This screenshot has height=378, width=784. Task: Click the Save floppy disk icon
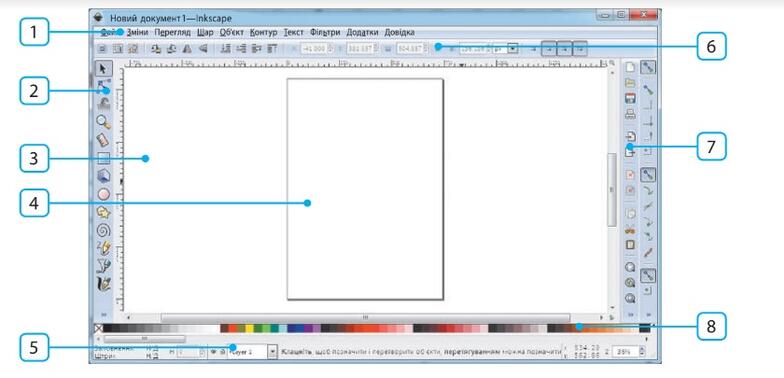(x=630, y=98)
